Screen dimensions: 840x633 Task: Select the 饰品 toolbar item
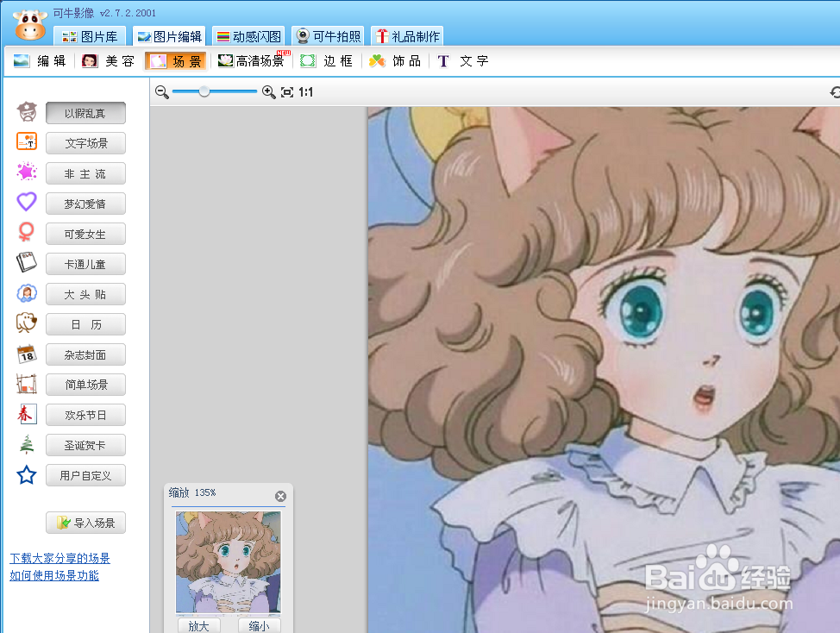click(395, 61)
